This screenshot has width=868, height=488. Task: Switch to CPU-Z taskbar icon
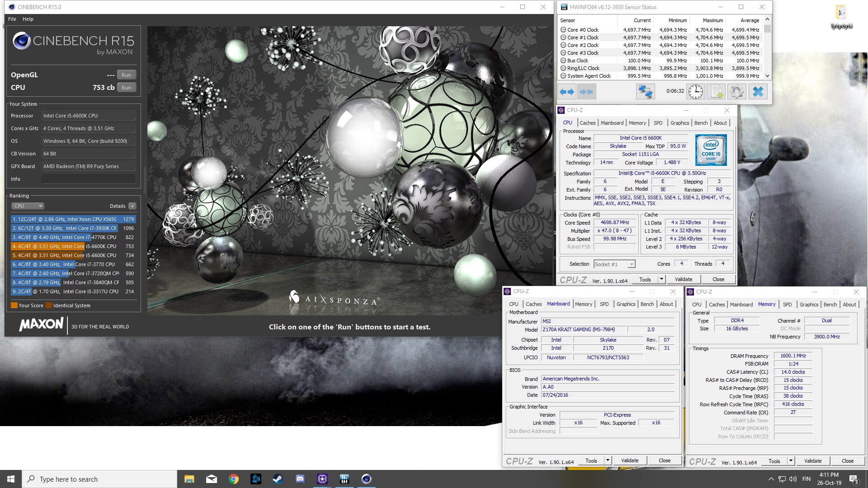tap(322, 479)
